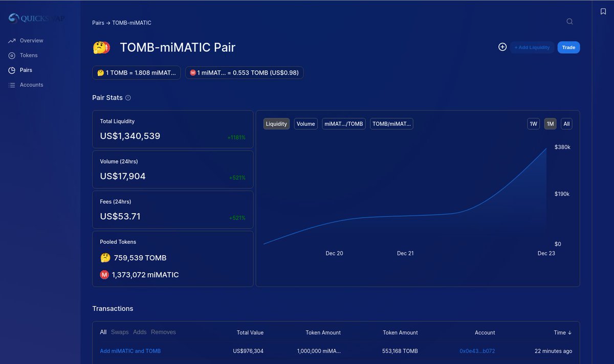Switch chart to Volume view
This screenshot has height=364, width=614.
point(306,124)
